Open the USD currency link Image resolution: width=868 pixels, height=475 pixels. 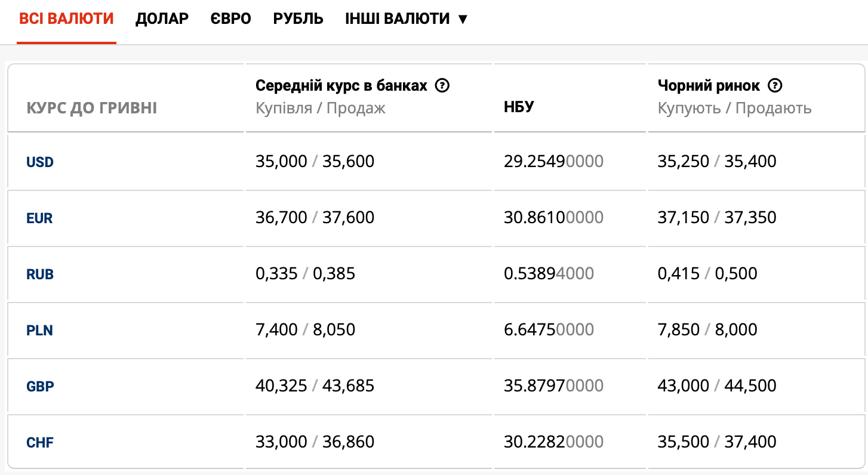[x=40, y=162]
